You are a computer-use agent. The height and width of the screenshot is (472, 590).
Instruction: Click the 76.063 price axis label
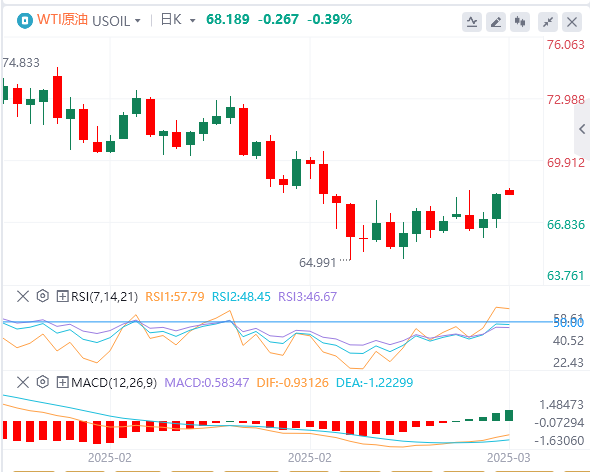[566, 45]
